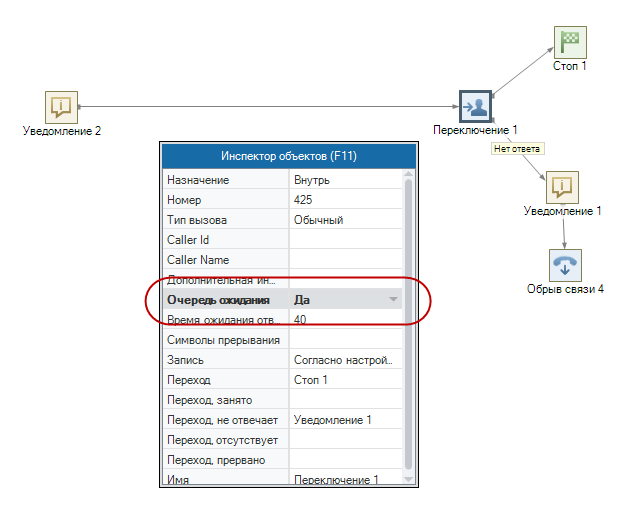
Task: Click the Инспектор объектов (F11) title bar
Action: tap(288, 156)
